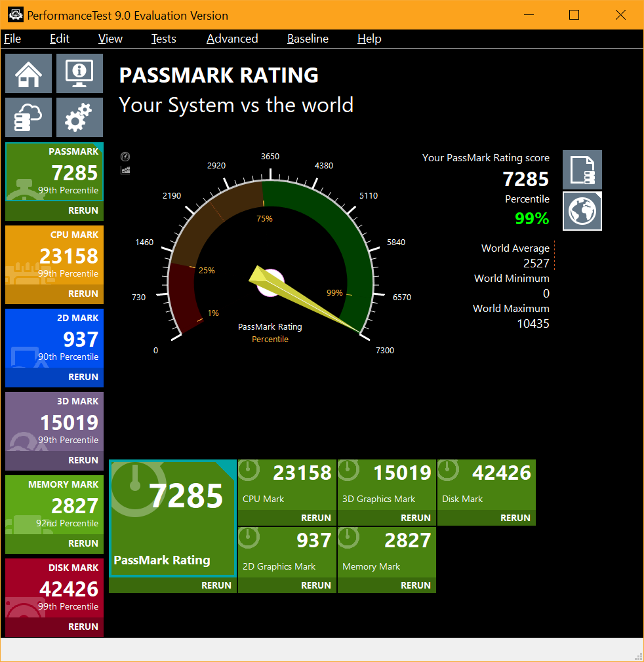Select the 2D MARK 937 sidebar tile
The height and width of the screenshot is (662, 644).
pos(54,338)
